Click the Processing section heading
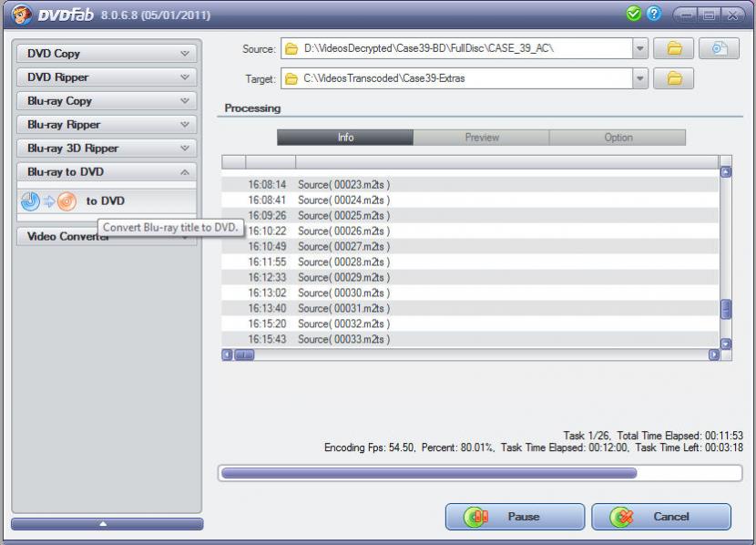Viewport: 756px width, 545px height. (252, 108)
